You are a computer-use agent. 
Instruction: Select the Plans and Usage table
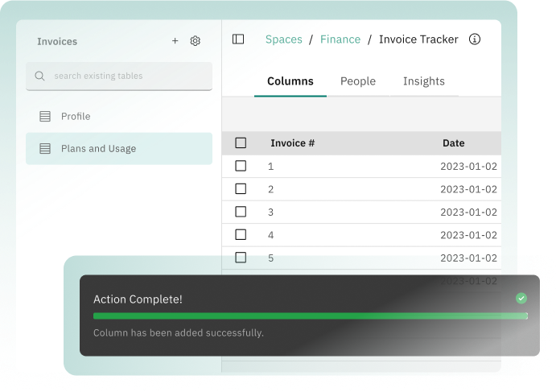click(119, 149)
